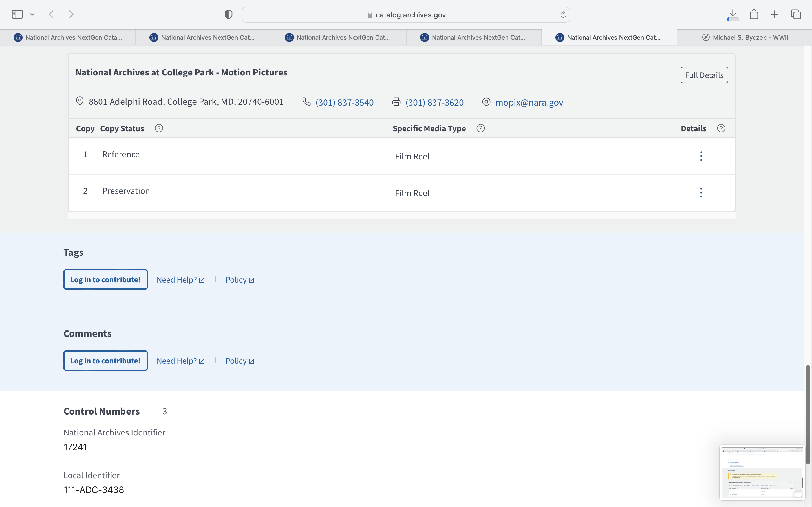Click the privacy shield icon
The image size is (812, 507).
pyautogui.click(x=228, y=14)
